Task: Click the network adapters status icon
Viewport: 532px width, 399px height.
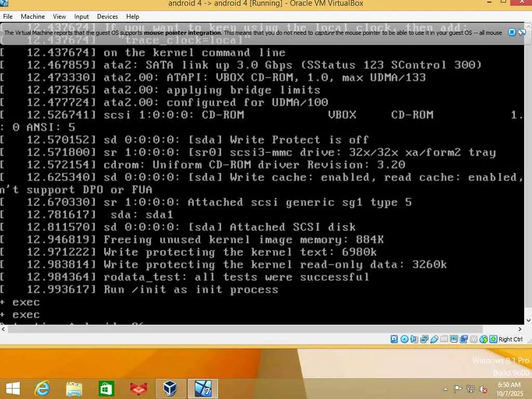Action: [424, 339]
